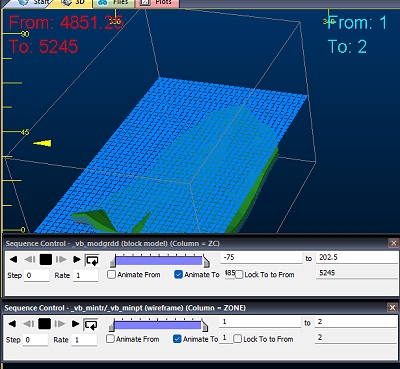Close the block model Sequence Control panel
Screen dimensions: 400x369
coord(393,243)
